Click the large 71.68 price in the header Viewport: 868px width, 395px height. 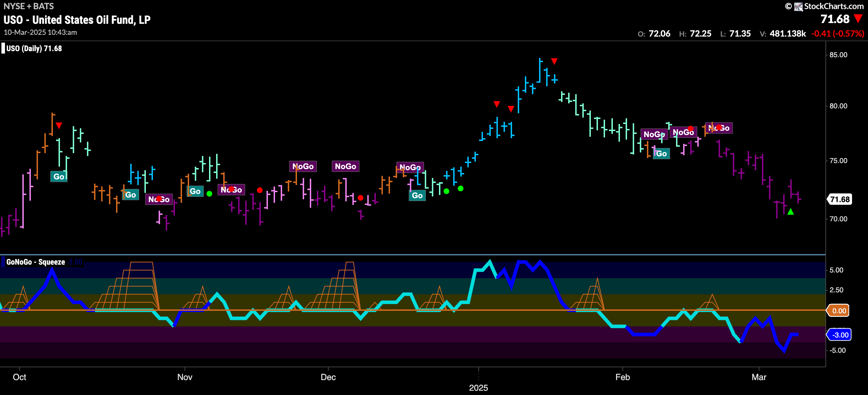(835, 19)
